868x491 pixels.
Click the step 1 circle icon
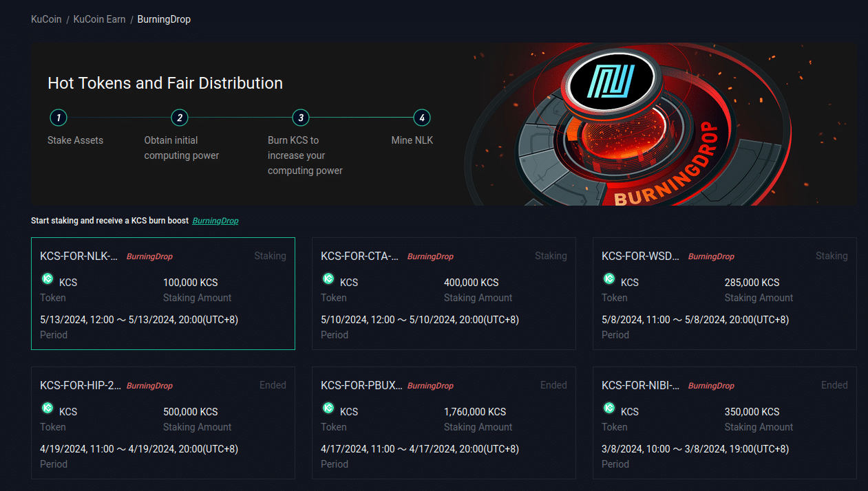[x=59, y=118]
